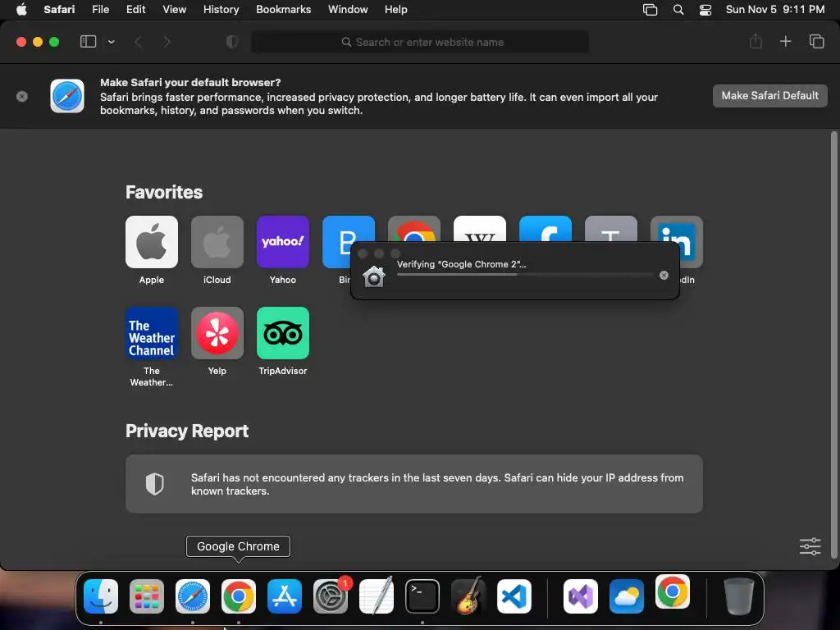Cancel verifying Google Chrome 2
The image size is (840, 630).
pyautogui.click(x=664, y=275)
